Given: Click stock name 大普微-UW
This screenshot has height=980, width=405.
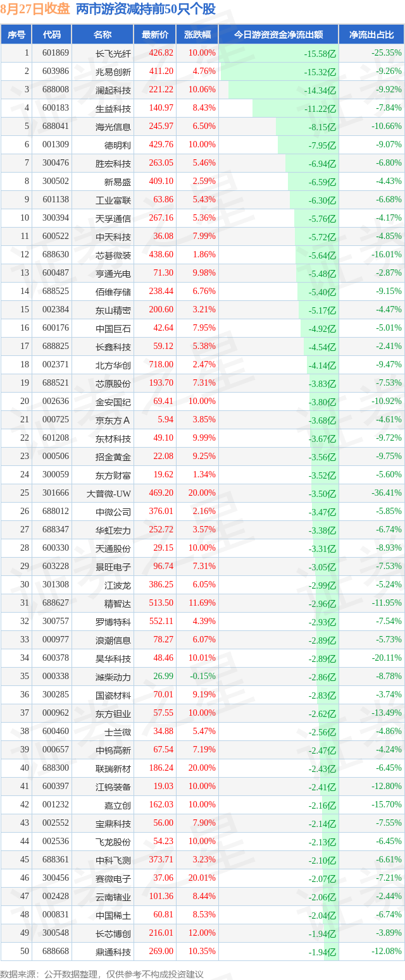Looking at the screenshot, I should (109, 493).
